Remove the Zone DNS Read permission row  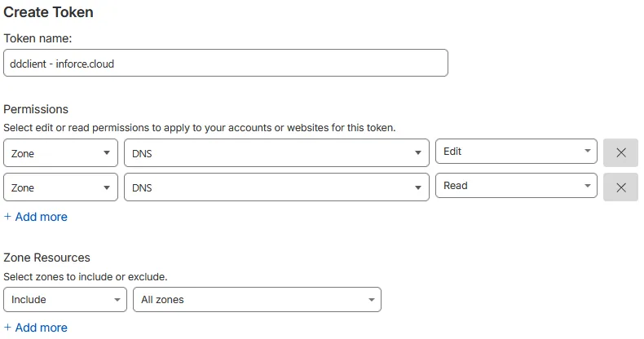[620, 187]
